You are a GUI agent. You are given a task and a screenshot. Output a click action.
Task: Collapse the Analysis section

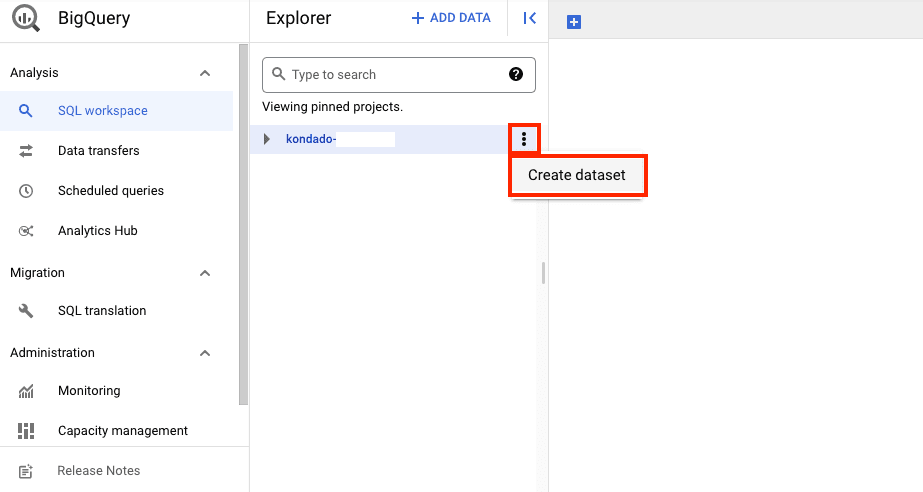point(205,73)
